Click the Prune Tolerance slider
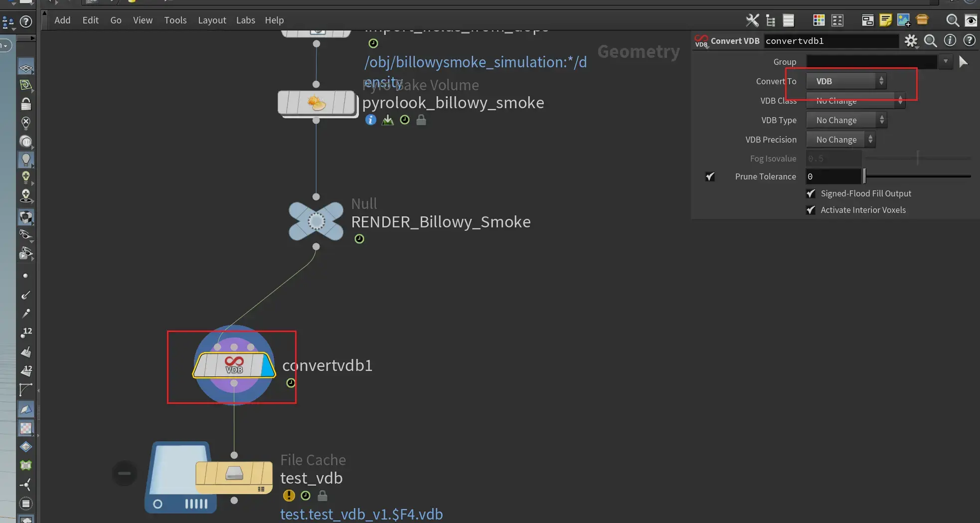 918,176
